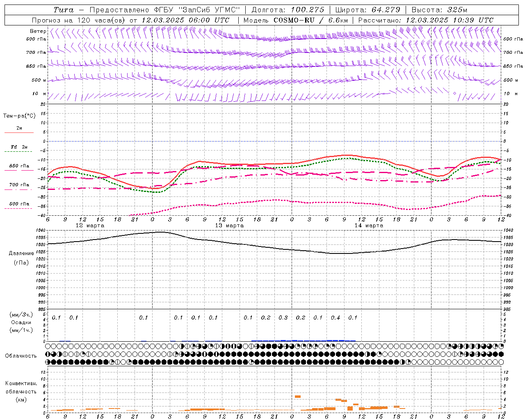Click the "Td 2м" dew point legend entry
This screenshot has width=525, height=420.
coord(19,146)
